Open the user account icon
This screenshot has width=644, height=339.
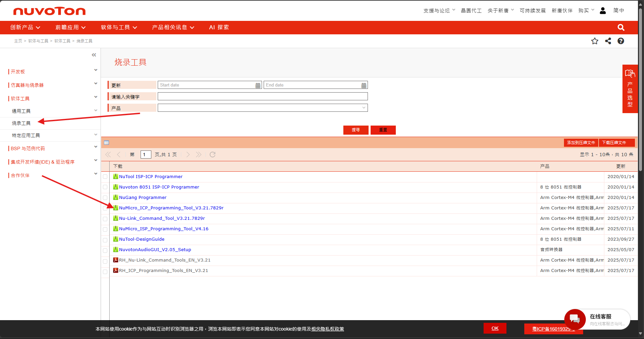[603, 11]
